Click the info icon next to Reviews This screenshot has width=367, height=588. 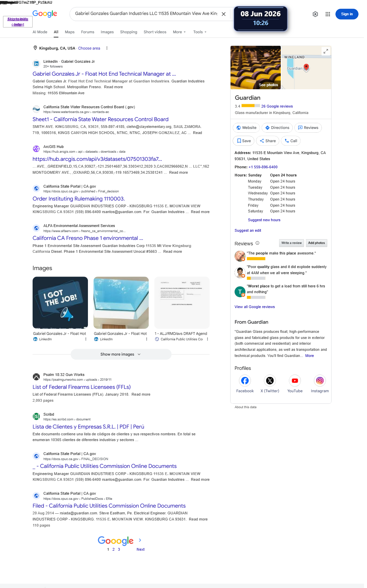(x=257, y=243)
